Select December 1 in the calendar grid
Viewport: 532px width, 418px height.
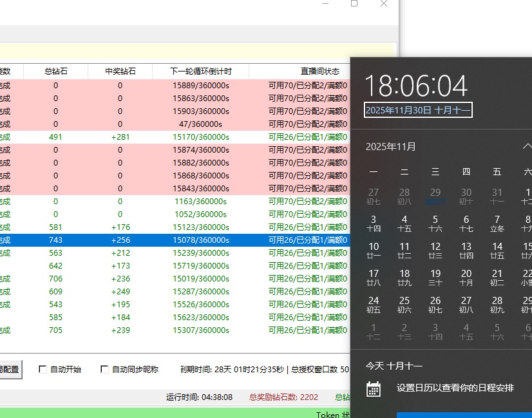372,330
